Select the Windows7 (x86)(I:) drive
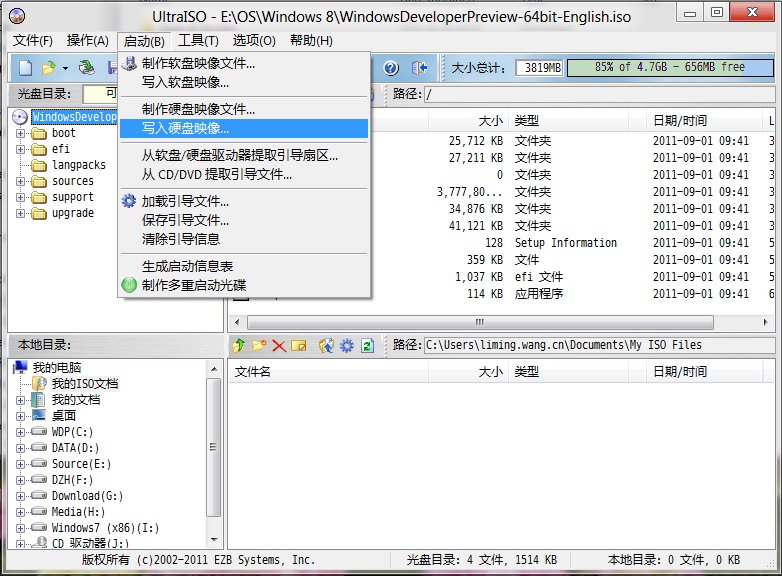Image resolution: width=782 pixels, height=576 pixels. tap(105, 528)
